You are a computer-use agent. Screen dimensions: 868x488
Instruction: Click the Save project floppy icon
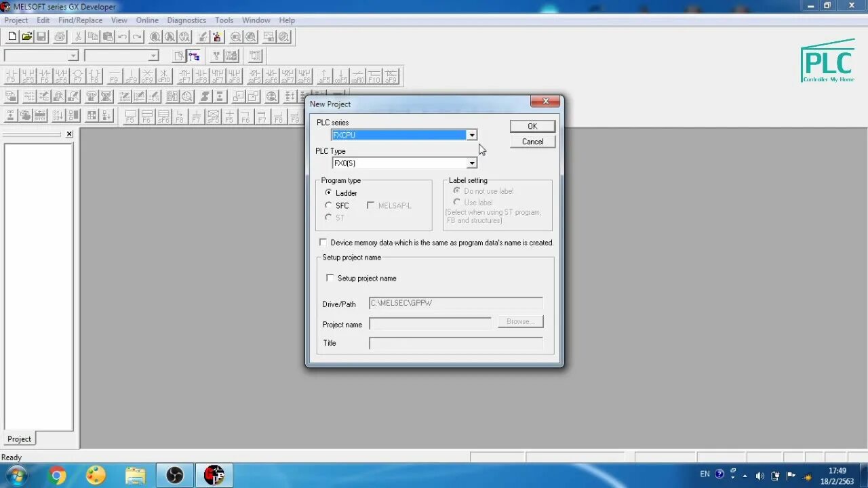41,37
